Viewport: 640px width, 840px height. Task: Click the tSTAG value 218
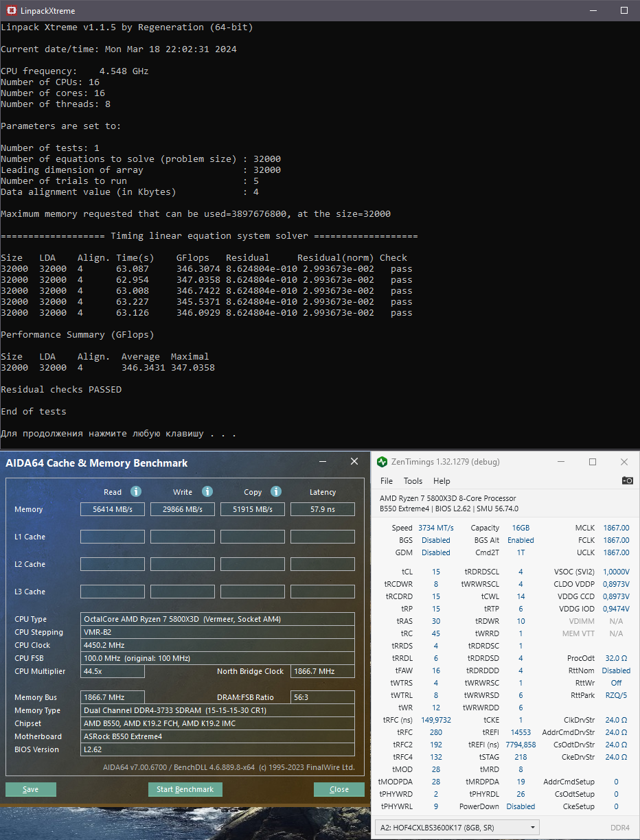pos(521,757)
